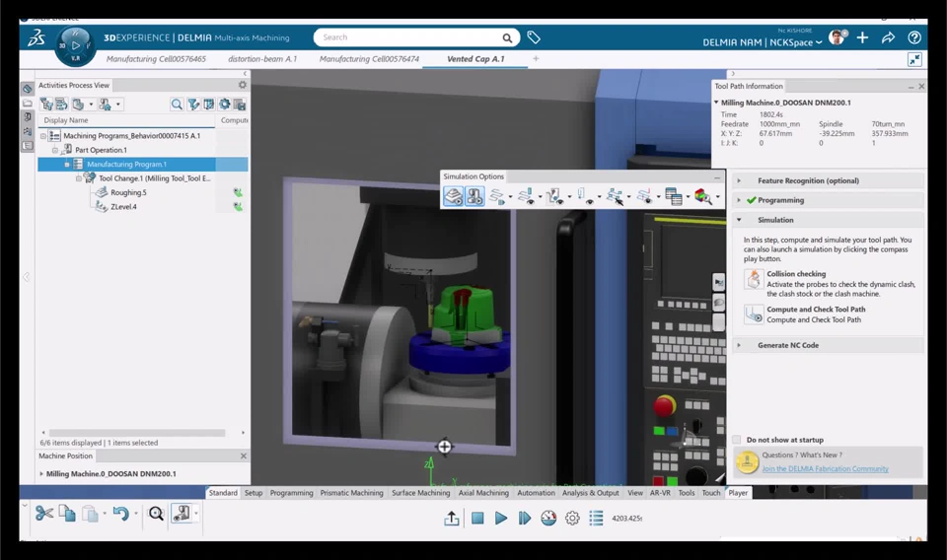Viewport: 947px width, 560px height.
Task: Click the Copy icon in Standard toolbar
Action: click(67, 514)
